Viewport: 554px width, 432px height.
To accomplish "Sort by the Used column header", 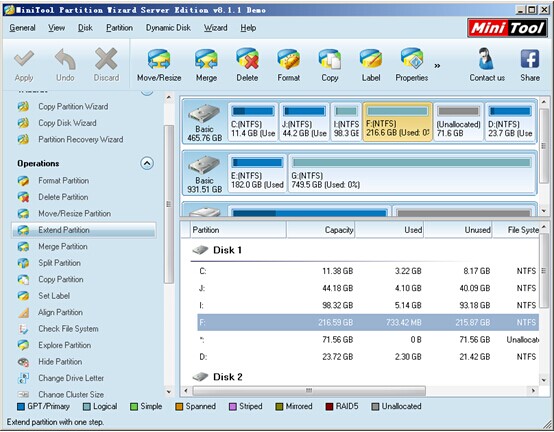I will pos(389,230).
